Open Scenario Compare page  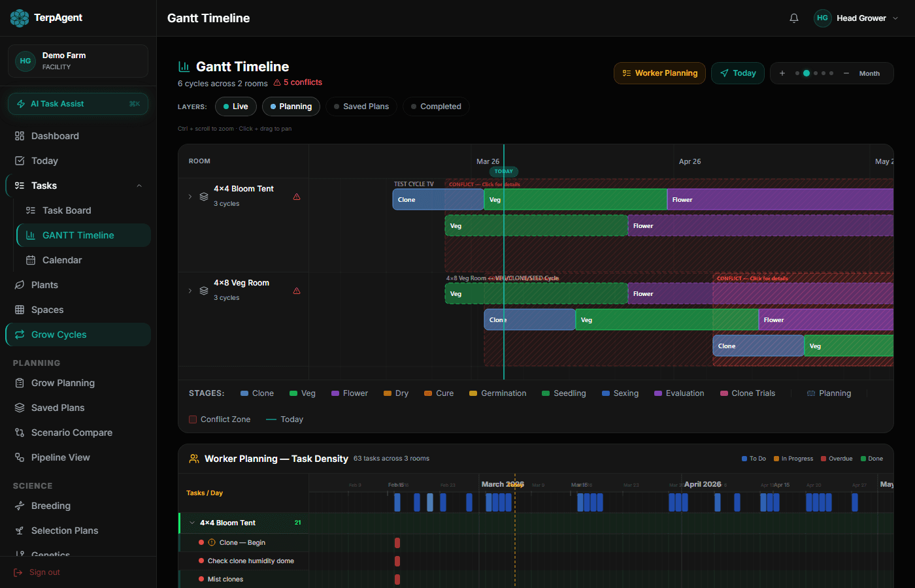click(x=78, y=433)
